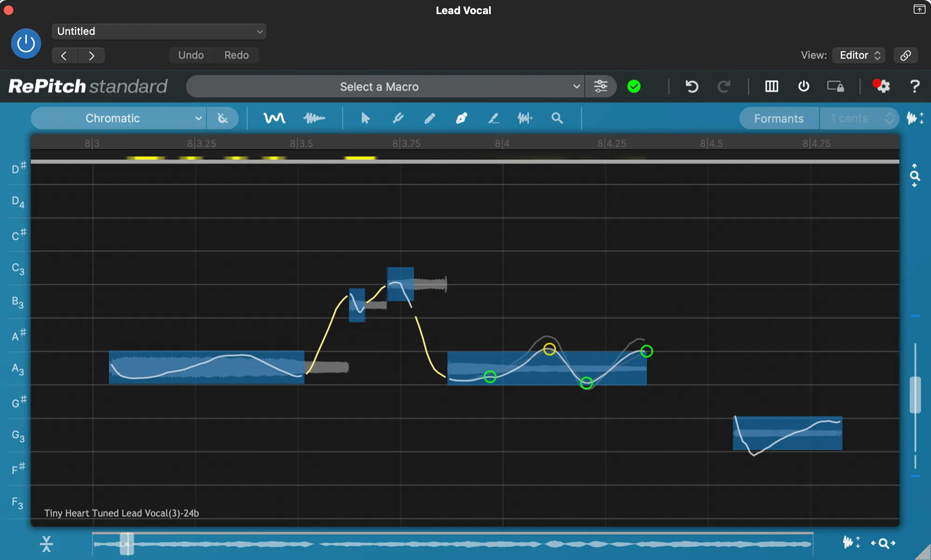This screenshot has width=931, height=560.
Task: Click the help question mark icon
Action: pos(914,87)
